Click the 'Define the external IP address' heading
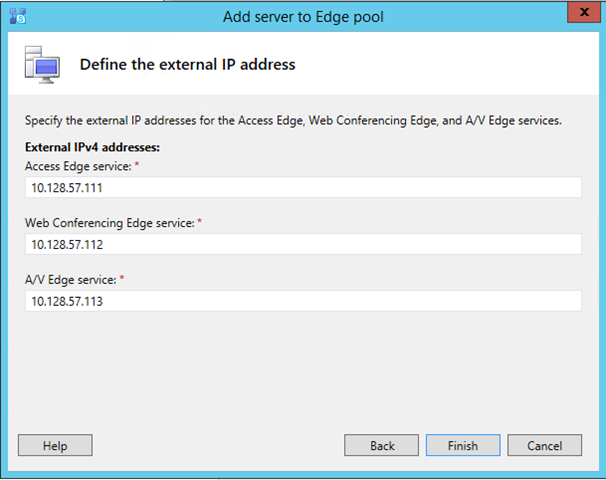Image resolution: width=606 pixels, height=480 pixels. click(x=187, y=65)
